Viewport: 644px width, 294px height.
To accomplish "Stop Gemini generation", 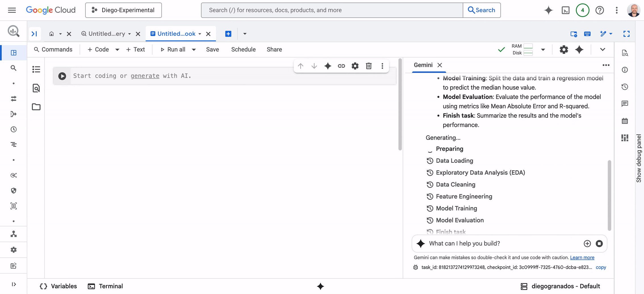I will point(599,244).
